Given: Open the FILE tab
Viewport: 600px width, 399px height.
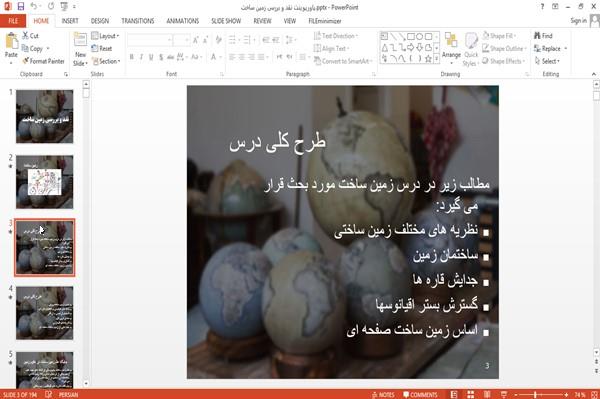Looking at the screenshot, I should (x=13, y=21).
